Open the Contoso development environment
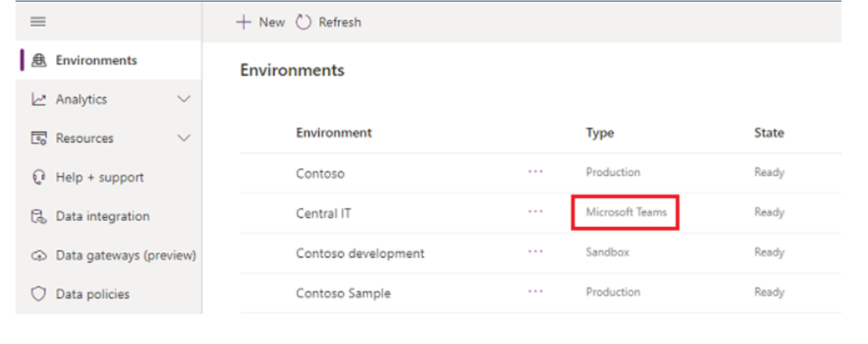The width and height of the screenshot is (868, 344). click(x=360, y=253)
